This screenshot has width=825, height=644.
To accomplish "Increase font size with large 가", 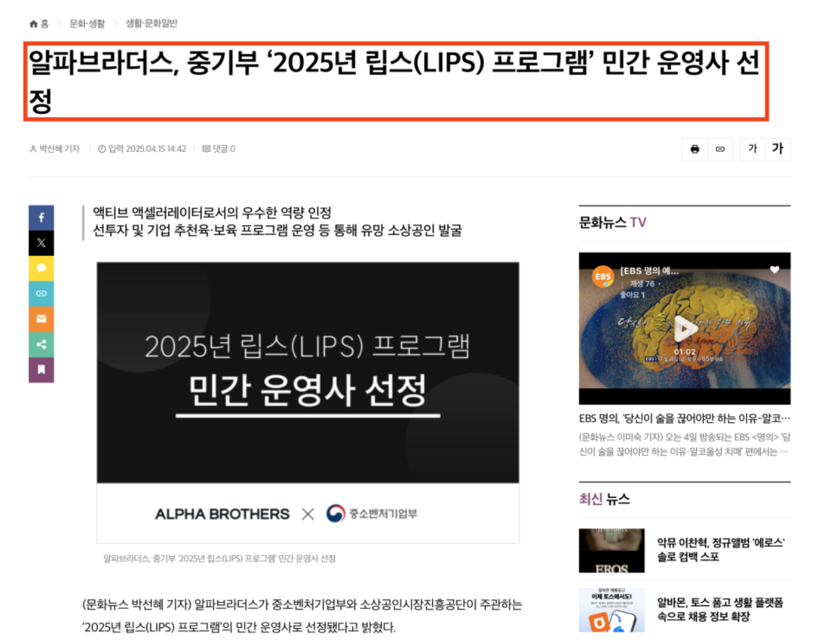I will pos(778,149).
